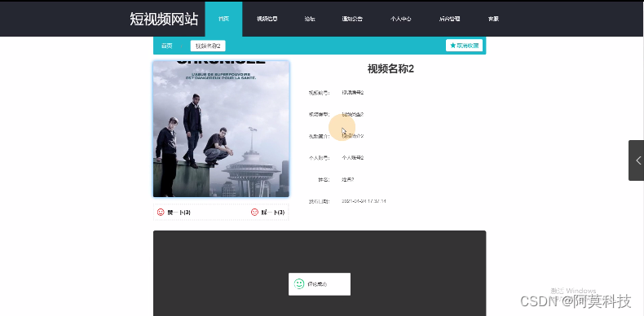Click the frowning face dislike icon
Viewport: 644px width, 316px height.
[254, 213]
